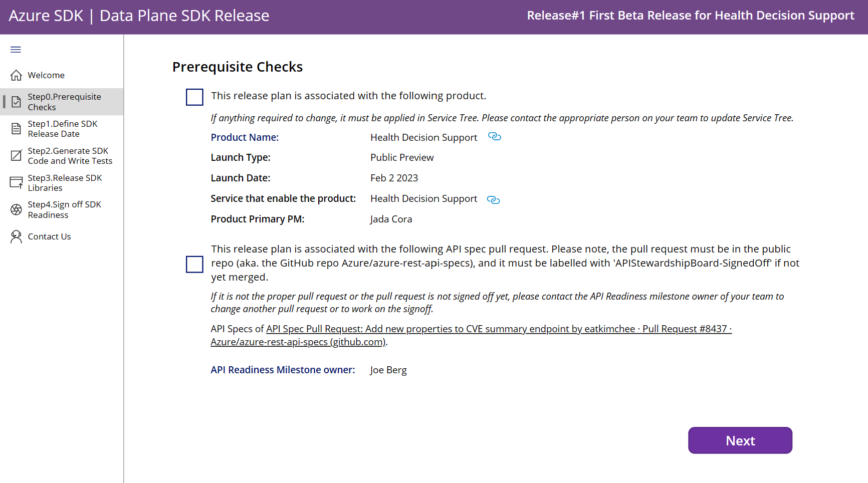Select the Welcome sidebar entry
Viewport: 868px width, 483px height.
(45, 75)
